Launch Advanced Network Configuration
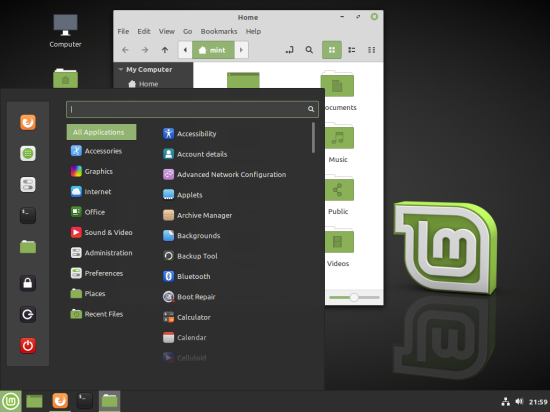 click(x=224, y=174)
